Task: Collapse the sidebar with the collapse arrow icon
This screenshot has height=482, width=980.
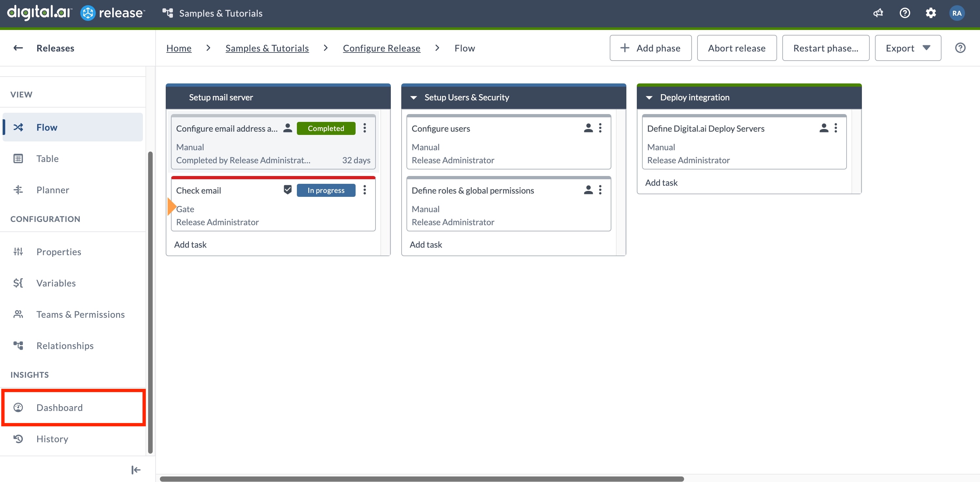Action: (x=136, y=470)
